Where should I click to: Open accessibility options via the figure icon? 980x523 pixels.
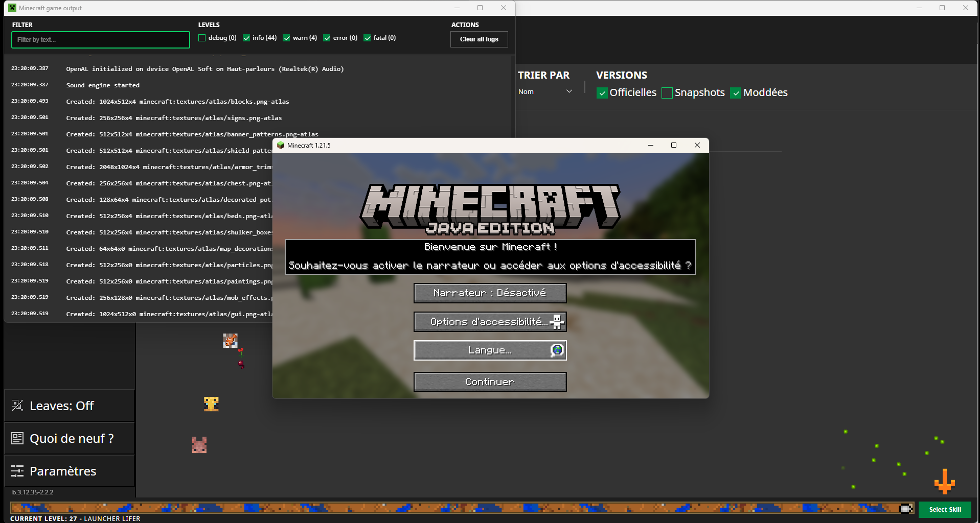coord(557,322)
